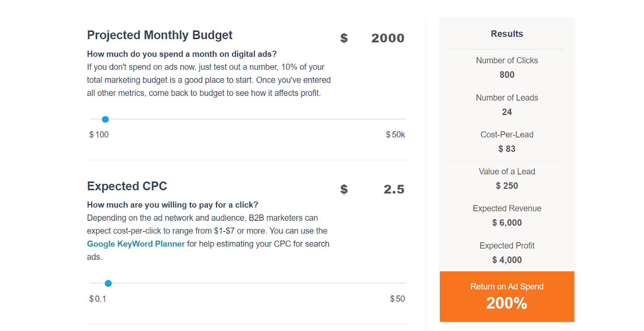The height and width of the screenshot is (331, 644).
Task: Click the Cost-Per-Lead result value
Action: (x=507, y=149)
